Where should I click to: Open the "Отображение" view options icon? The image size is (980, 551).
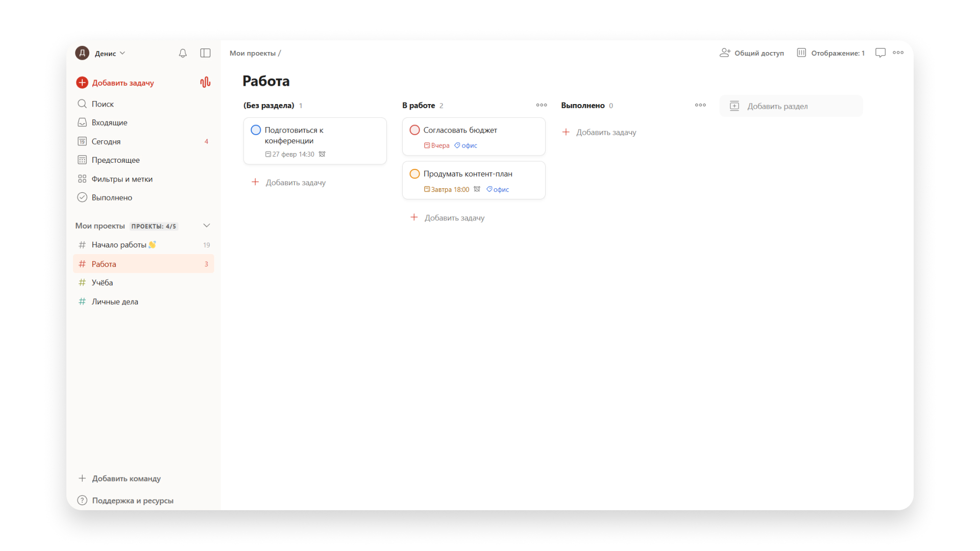point(801,53)
